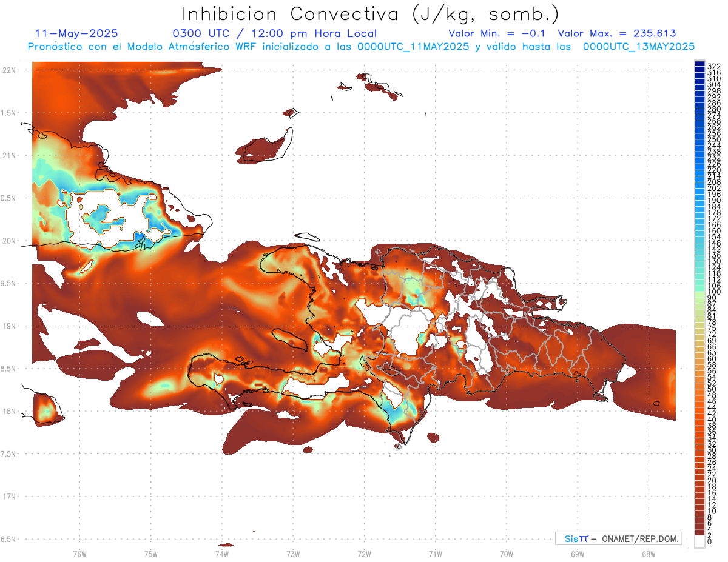This screenshot has width=728, height=562.
Task: Click the '0300 UTC / 12:00 pm Hora Local' time text
Action: click(274, 34)
